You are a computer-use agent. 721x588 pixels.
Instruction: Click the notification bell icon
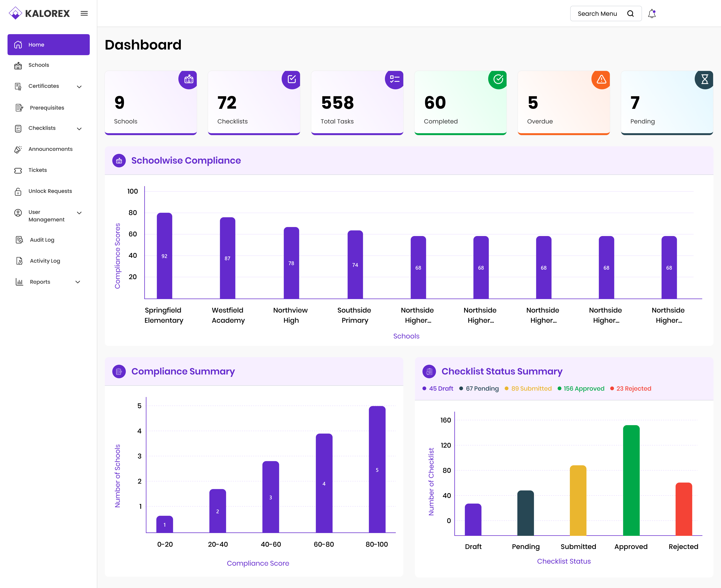[652, 14]
